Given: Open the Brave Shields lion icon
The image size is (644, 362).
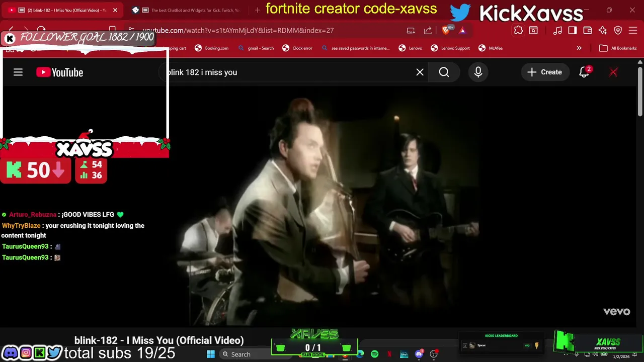Looking at the screenshot, I should 446,30.
